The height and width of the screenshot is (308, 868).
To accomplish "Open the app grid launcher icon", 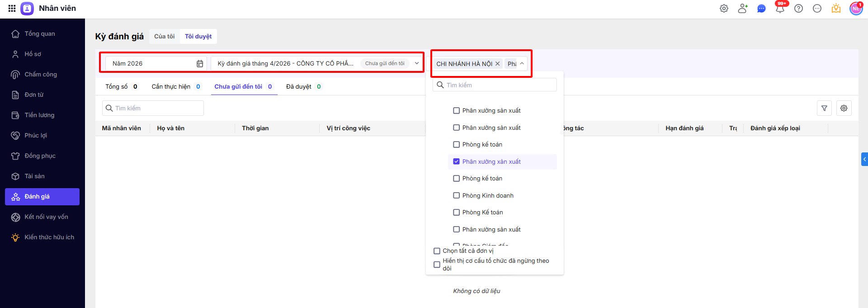I will 12,8.
